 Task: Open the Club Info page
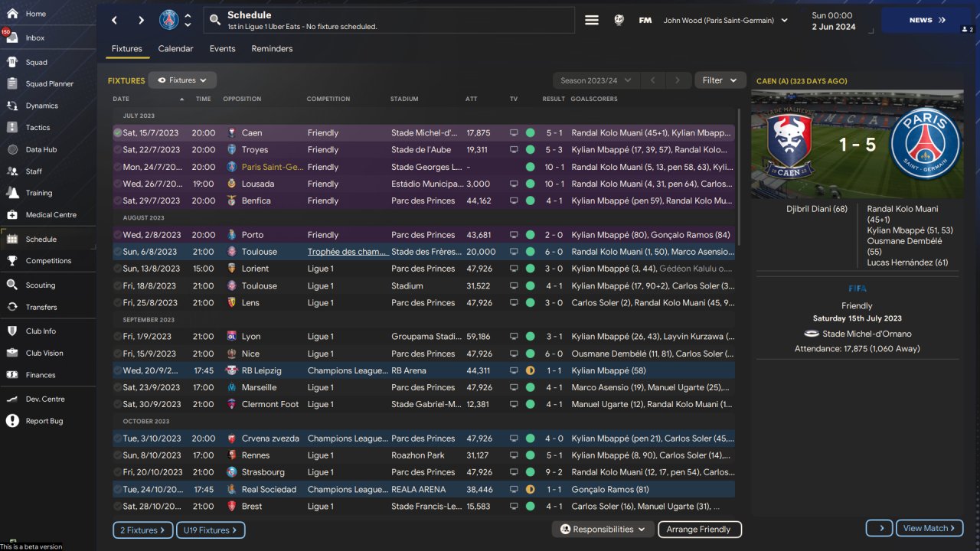pos(41,331)
